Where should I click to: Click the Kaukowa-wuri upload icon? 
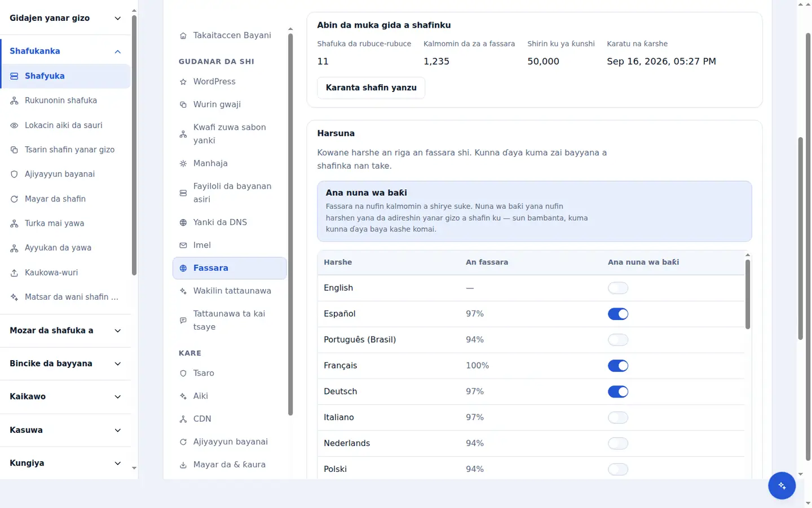point(14,273)
